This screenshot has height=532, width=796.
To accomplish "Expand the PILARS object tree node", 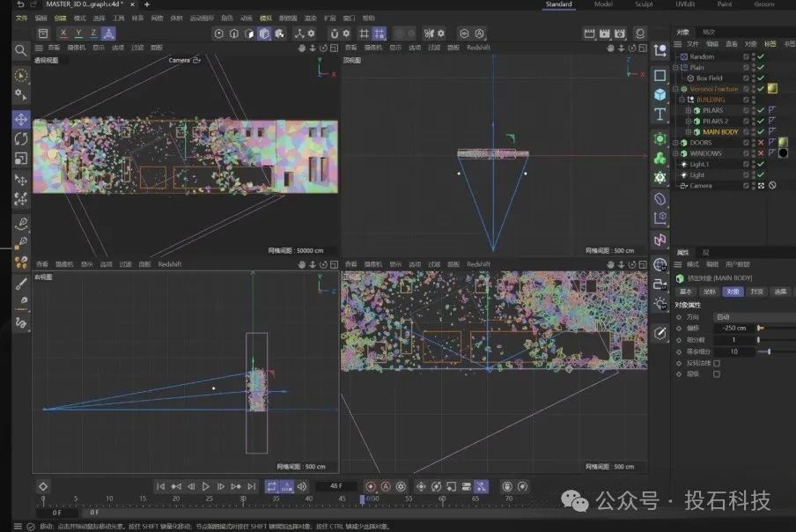I will 689,110.
